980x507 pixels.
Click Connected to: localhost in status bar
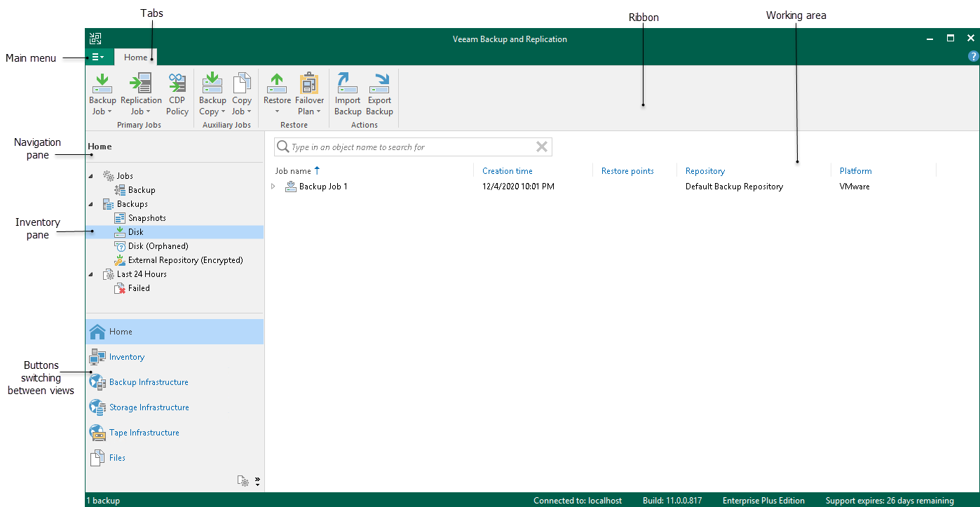pyautogui.click(x=578, y=501)
